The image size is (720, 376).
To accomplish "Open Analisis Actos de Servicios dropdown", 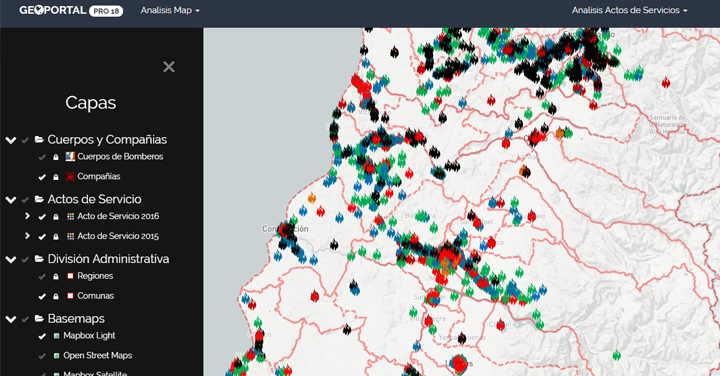I will click(629, 10).
